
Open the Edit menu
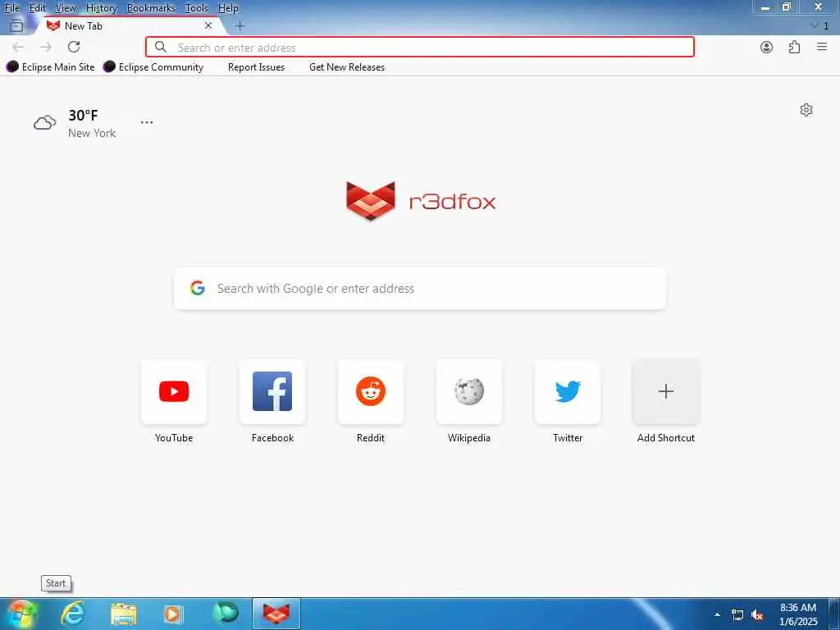pyautogui.click(x=38, y=8)
